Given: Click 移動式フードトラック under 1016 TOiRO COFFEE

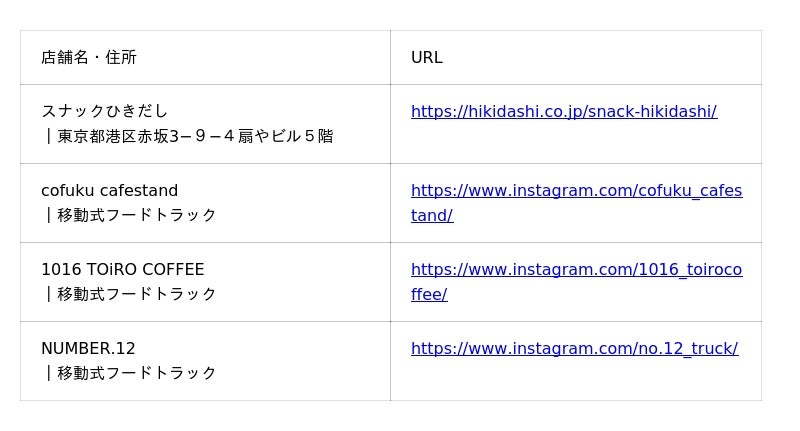Looking at the screenshot, I should pos(136,294).
